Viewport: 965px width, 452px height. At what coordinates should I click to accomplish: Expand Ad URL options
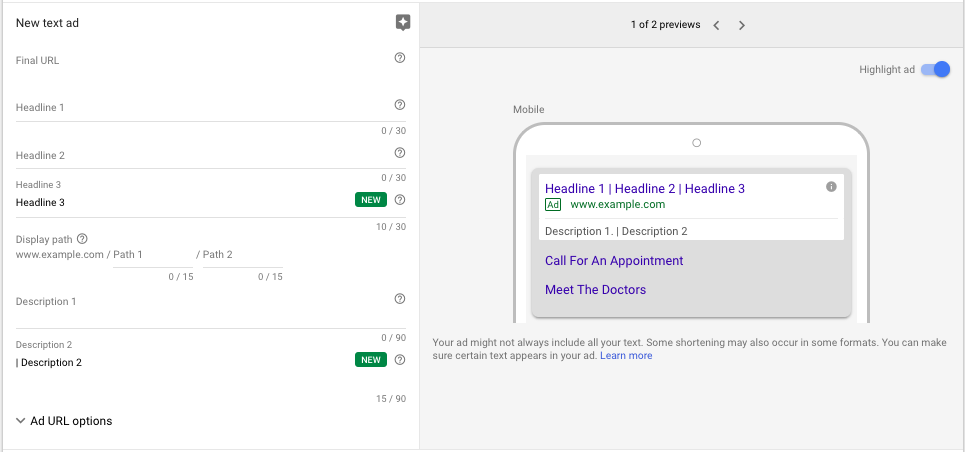point(64,421)
